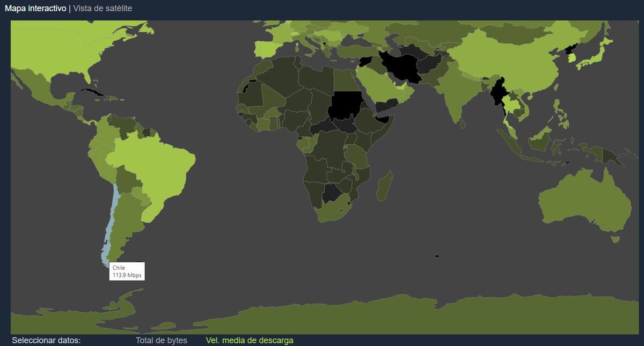Screen dimensions: 644x346
Task: Select Afghanistan on the map
Action: [429, 65]
